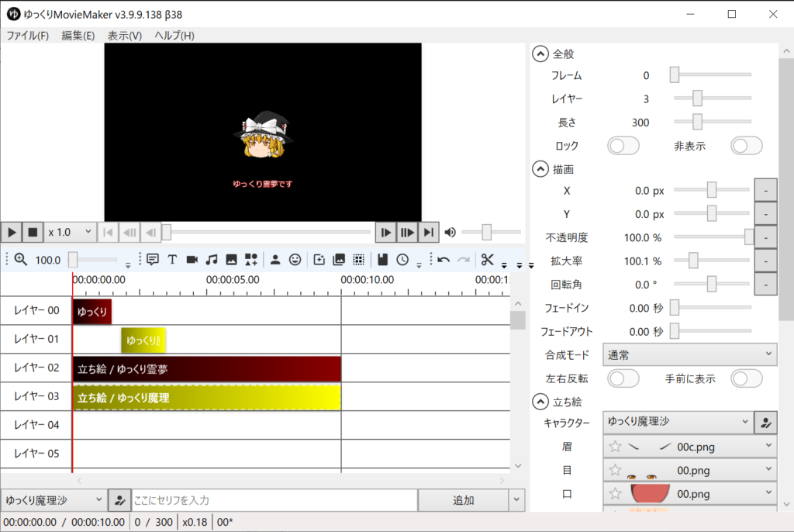
Task: Open character settings beside bottom character selector
Action: pos(119,500)
